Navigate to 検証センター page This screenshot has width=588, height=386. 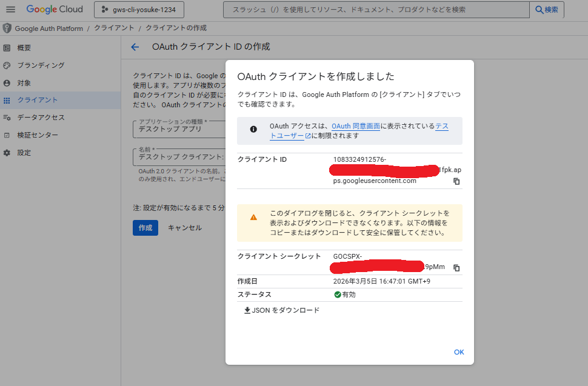[x=38, y=135]
